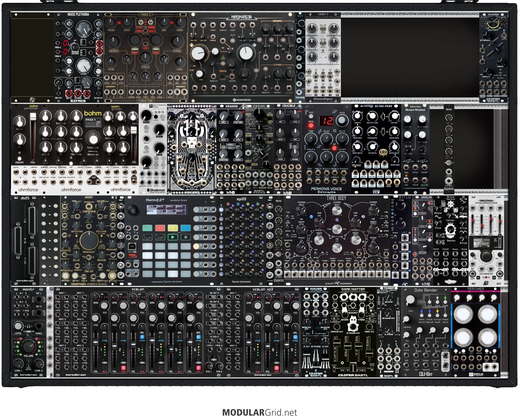Viewport: 520px width, 420px height.
Task: Start playback with Hermod+ green play button
Action: (173, 237)
